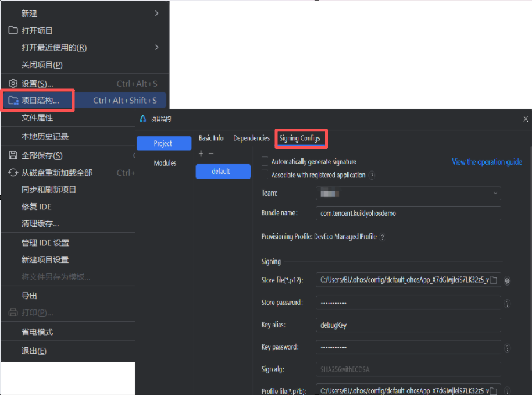Choose 导出 menu item
The height and width of the screenshot is (395, 532).
click(68, 296)
